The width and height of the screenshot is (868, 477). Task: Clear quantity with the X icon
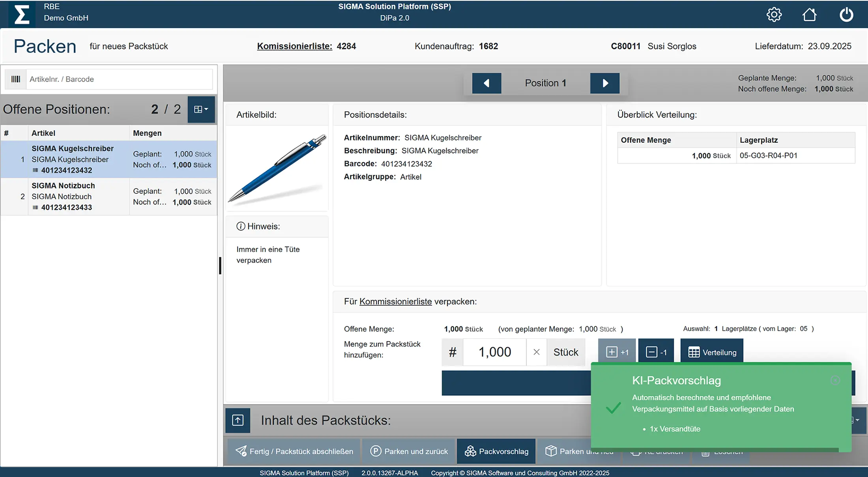tap(536, 352)
